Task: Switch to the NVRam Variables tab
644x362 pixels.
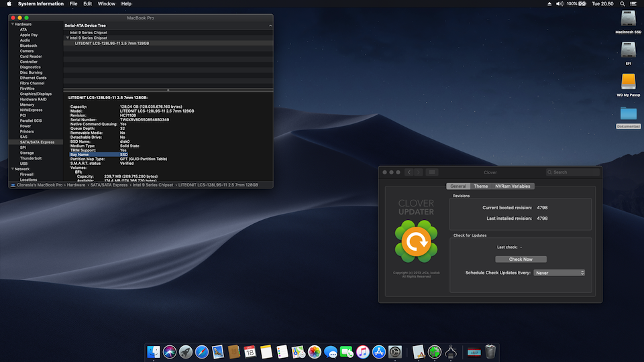Action: pos(513,186)
